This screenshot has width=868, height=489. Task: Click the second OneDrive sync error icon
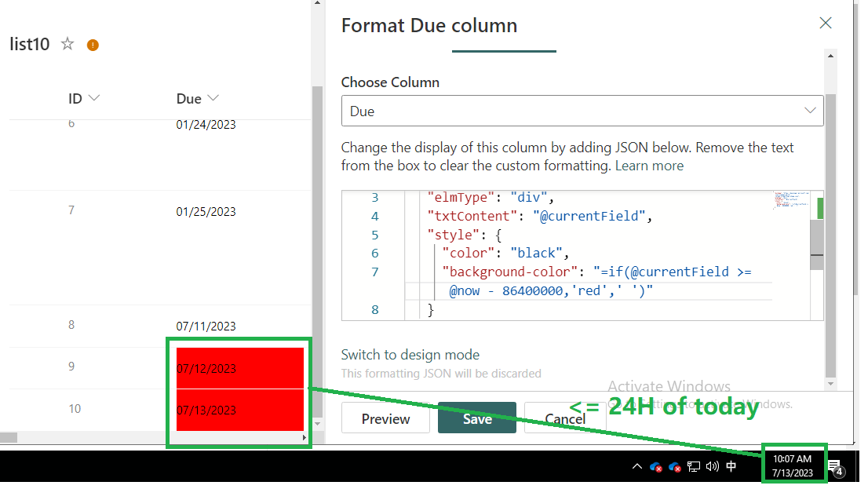[674, 466]
